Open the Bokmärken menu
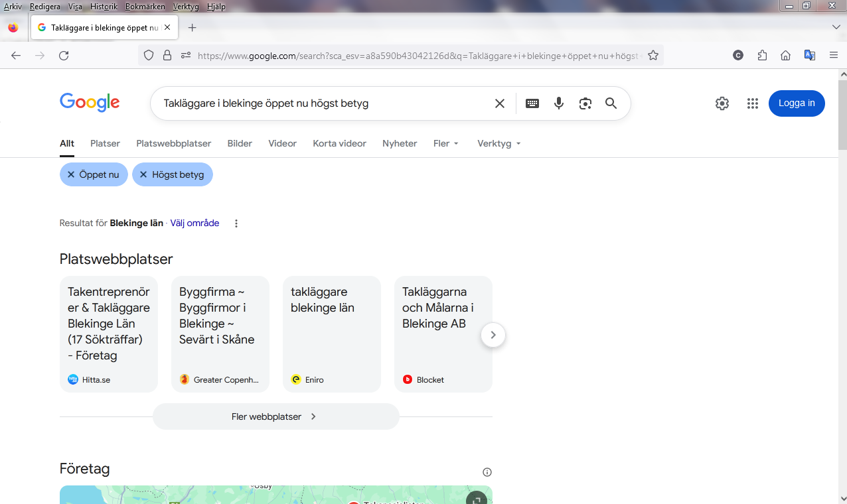The image size is (847, 504). pos(145,7)
